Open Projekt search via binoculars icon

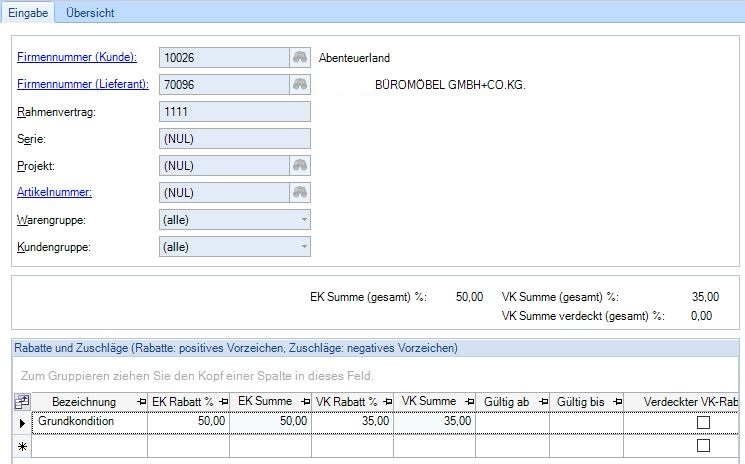[x=299, y=166]
